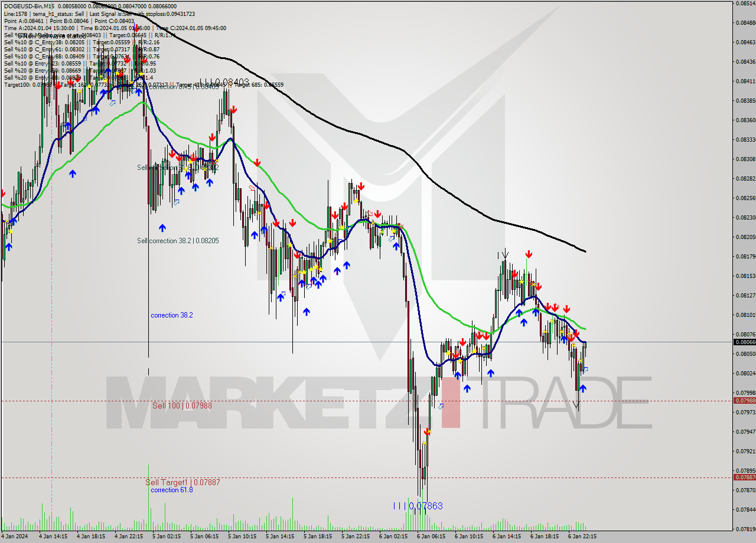
Task: Select the 4 Jan 2024 time label
Action: [x=14, y=537]
